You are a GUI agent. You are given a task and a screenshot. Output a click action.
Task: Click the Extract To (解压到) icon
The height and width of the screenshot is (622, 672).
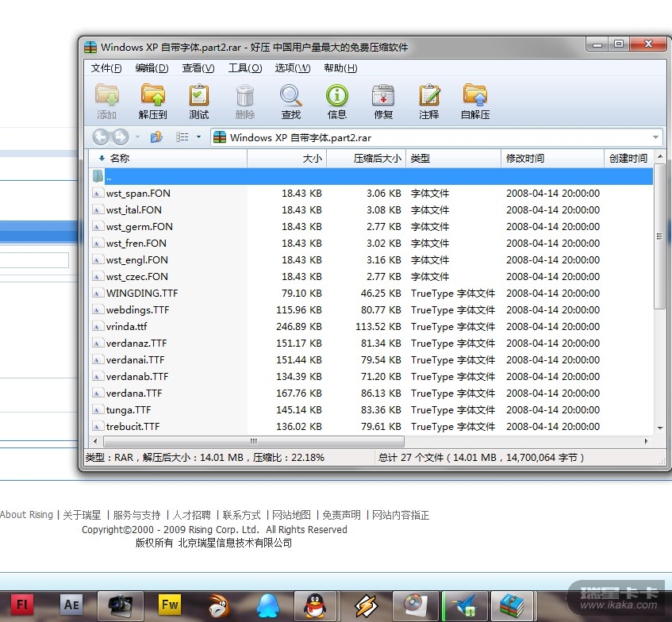pyautogui.click(x=152, y=102)
